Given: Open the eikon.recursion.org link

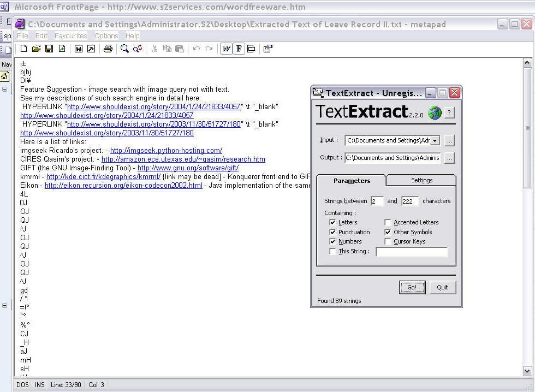Looking at the screenshot, I should click(x=123, y=186).
